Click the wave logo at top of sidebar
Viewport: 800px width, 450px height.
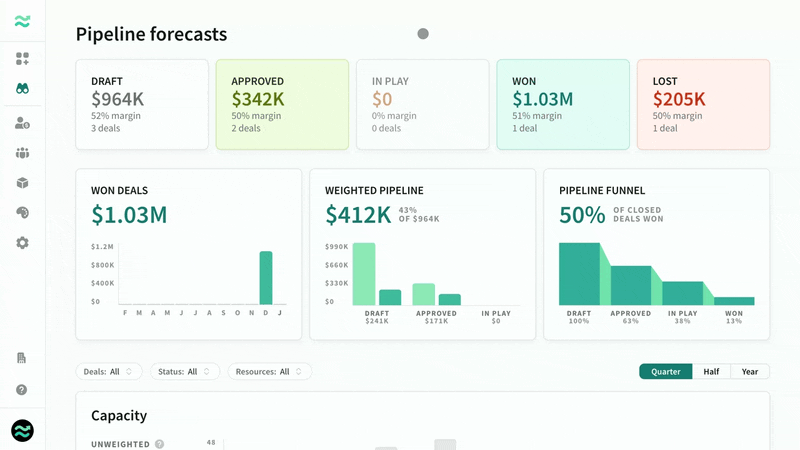click(22, 21)
